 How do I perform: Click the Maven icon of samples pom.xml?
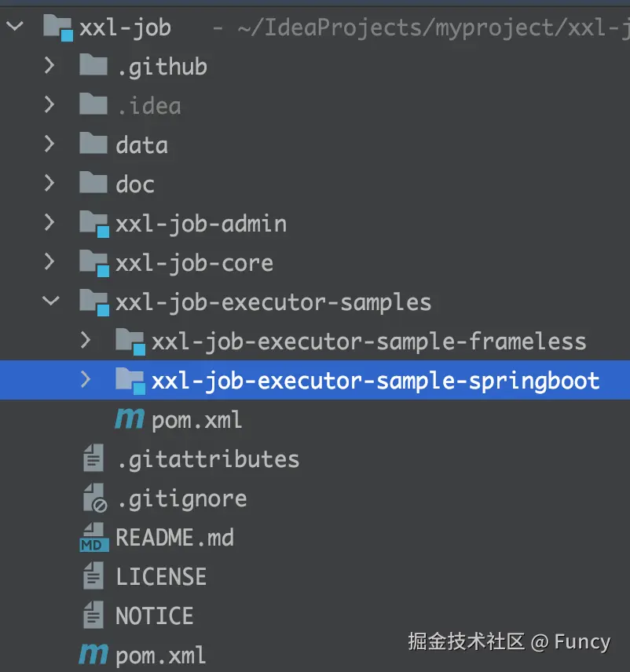(x=130, y=420)
